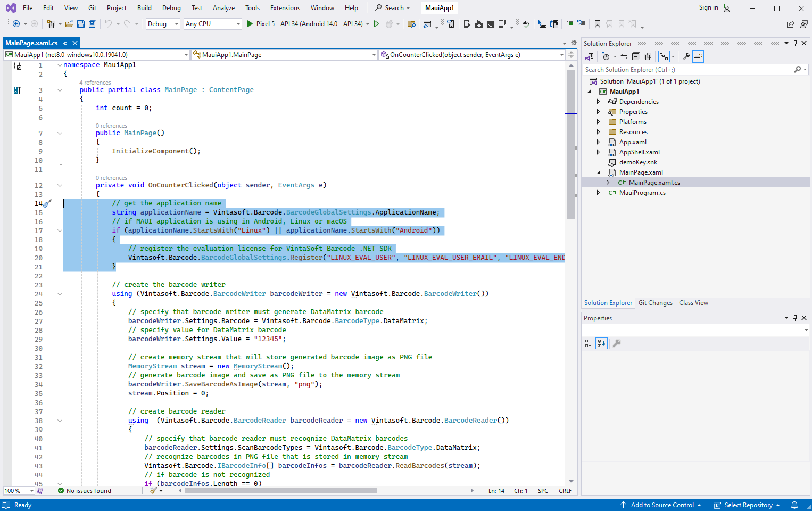Image resolution: width=812 pixels, height=511 pixels.
Task: Click Add to Source Control button
Action: 661,505
